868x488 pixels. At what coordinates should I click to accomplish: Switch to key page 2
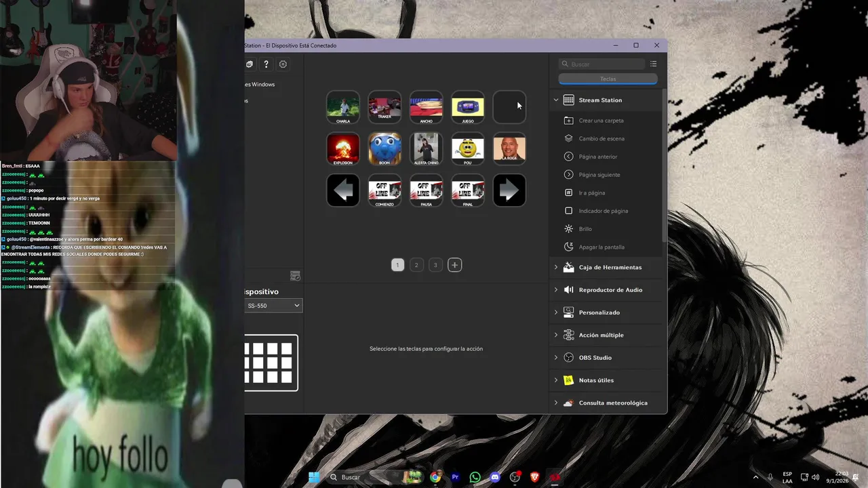[416, 265]
